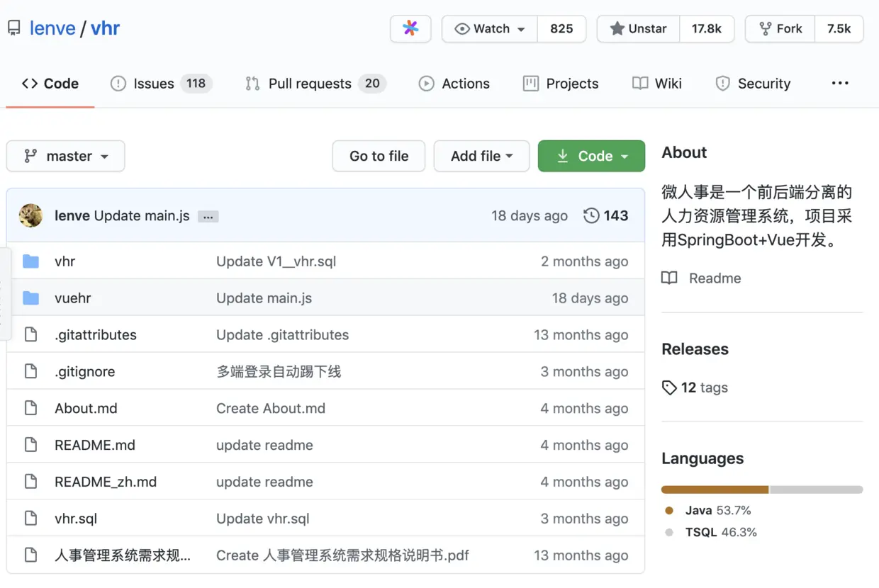Click the Java segment of the language bar
Viewport: 879px width, 588px height.
pos(715,490)
